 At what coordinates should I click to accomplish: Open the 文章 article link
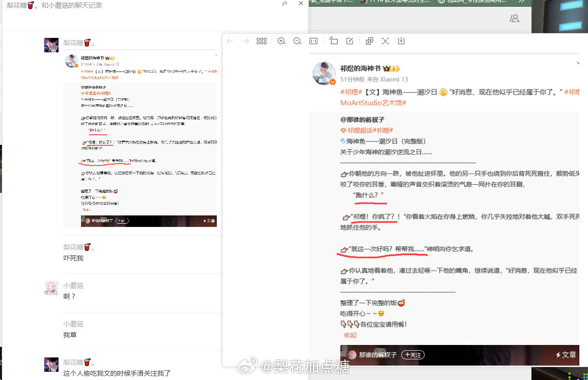pyautogui.click(x=568, y=355)
